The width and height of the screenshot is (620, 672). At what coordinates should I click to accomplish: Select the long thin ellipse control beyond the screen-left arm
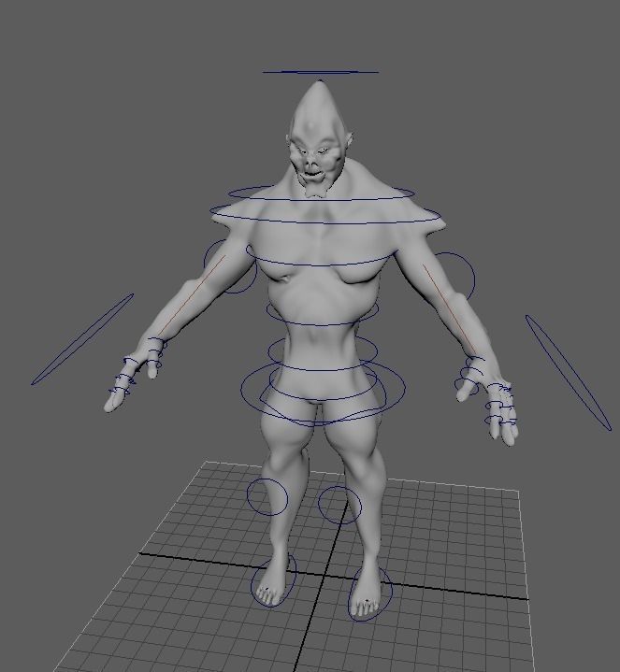[x=82, y=339]
